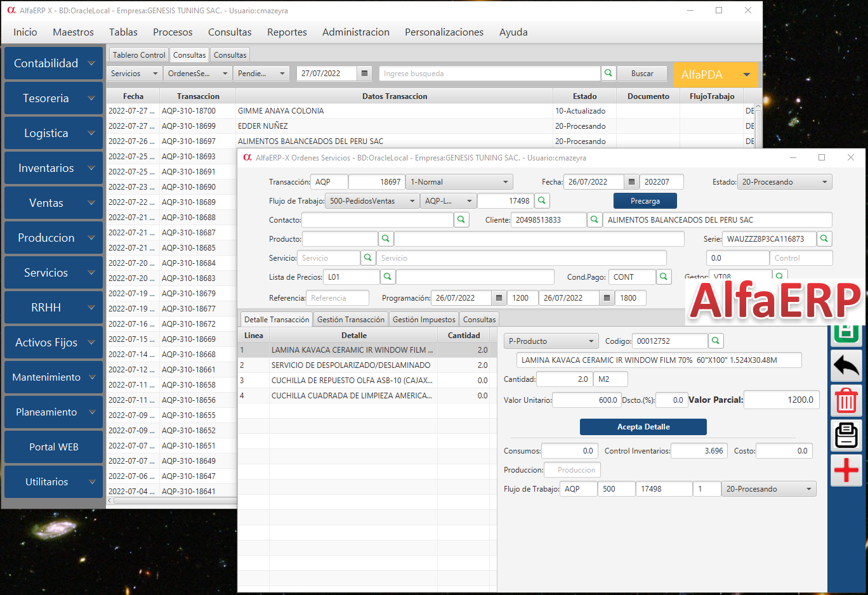The width and height of the screenshot is (868, 595).
Task: Click the Acepta Detalle button
Action: (x=643, y=427)
